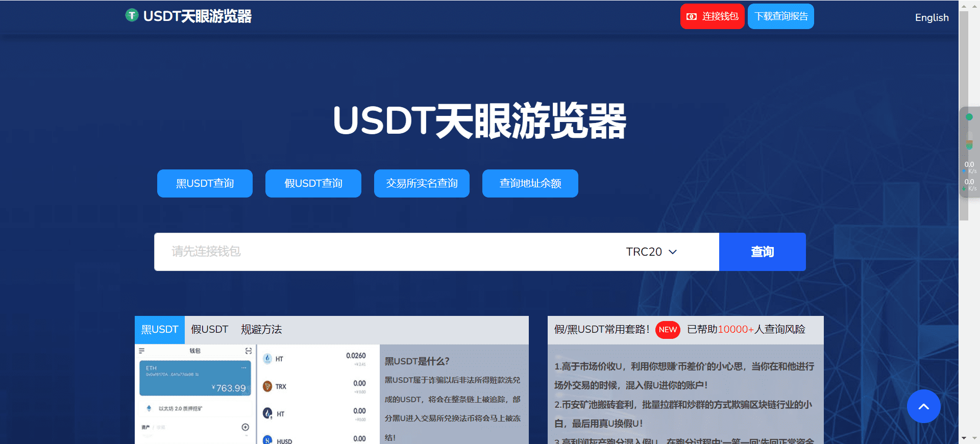980x444 pixels.
Task: Click the page scrollbar up arrow
Action: pyautogui.click(x=964, y=6)
